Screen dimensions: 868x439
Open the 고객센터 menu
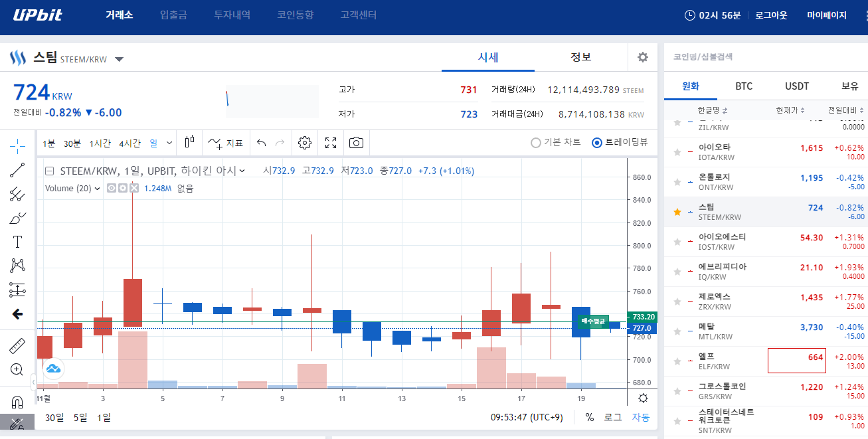pos(358,15)
